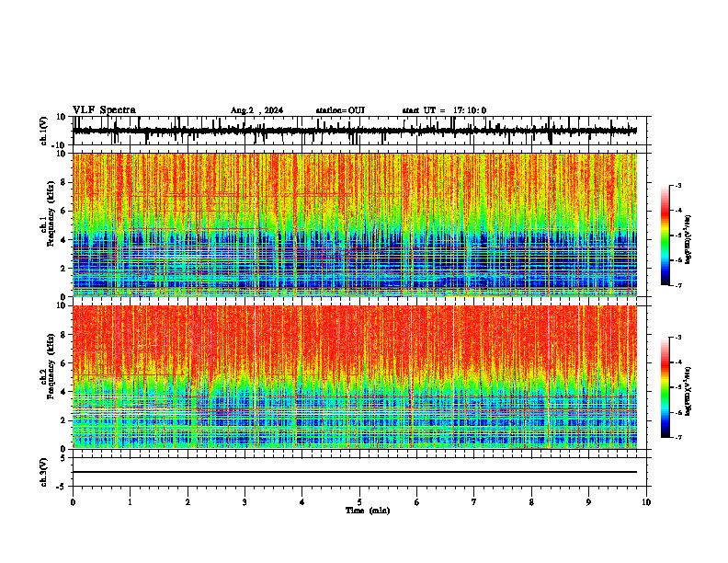The image size is (728, 563).
Task: Click the ch.1 spectrogram color scale bar
Action: [x=665, y=236]
